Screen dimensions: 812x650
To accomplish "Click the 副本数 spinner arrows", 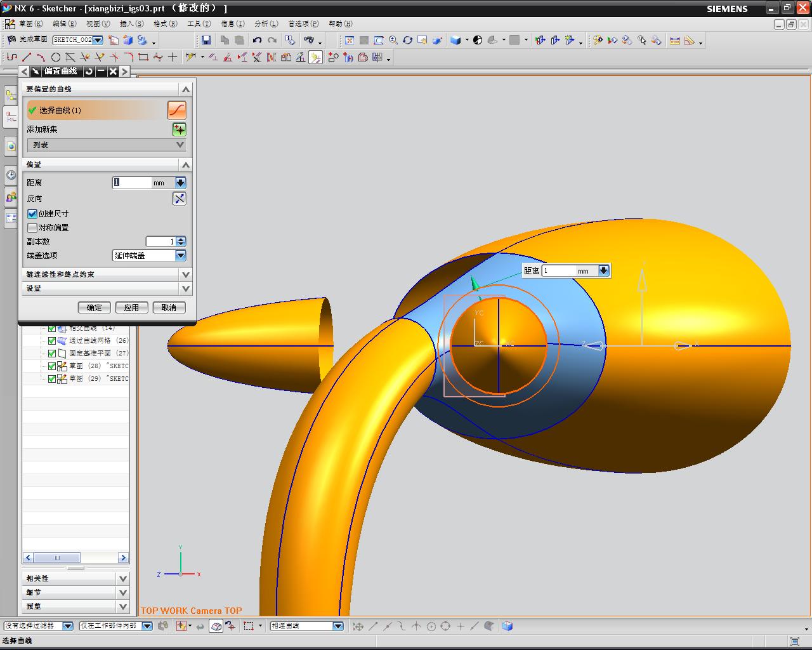I will [x=181, y=242].
